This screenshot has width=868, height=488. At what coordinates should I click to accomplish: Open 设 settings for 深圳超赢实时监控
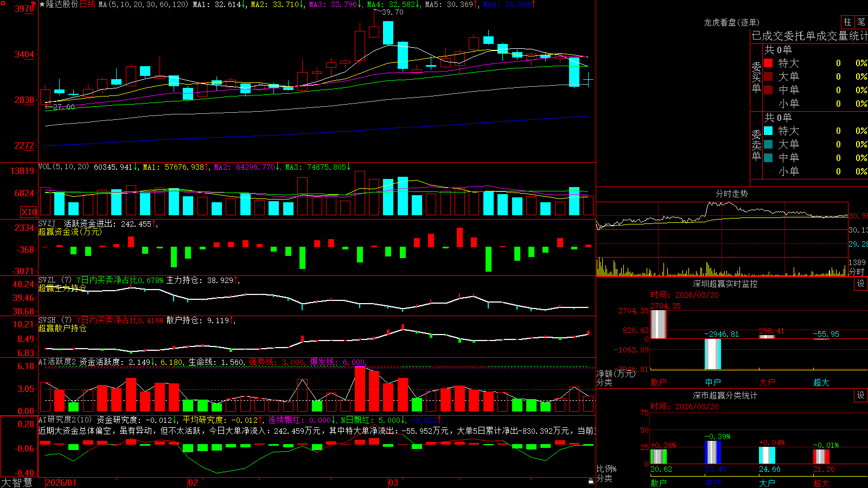[x=861, y=284]
